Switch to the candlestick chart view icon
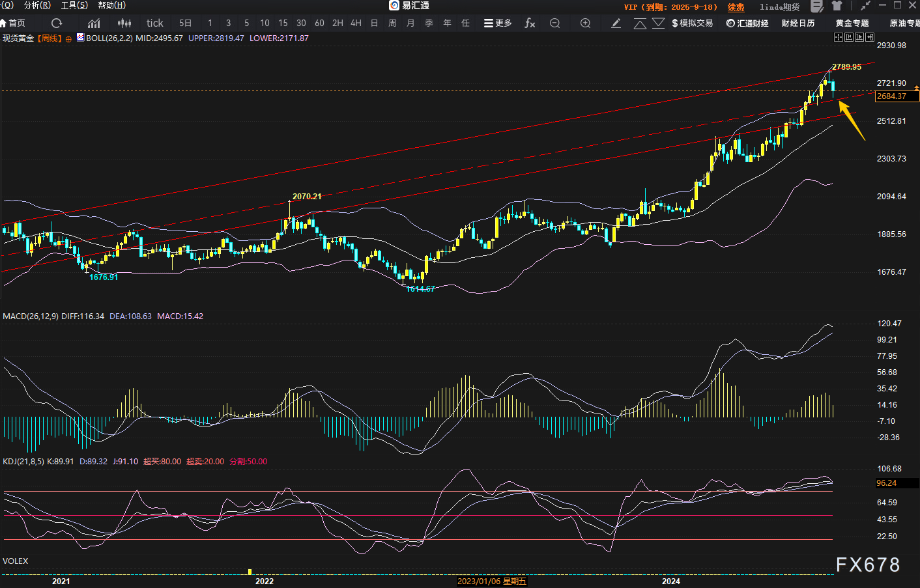 (124, 23)
